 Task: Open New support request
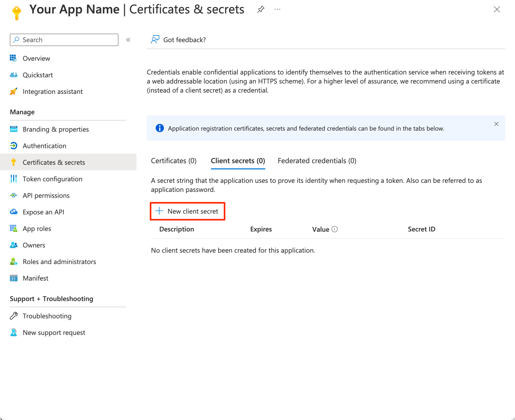pyautogui.click(x=54, y=333)
